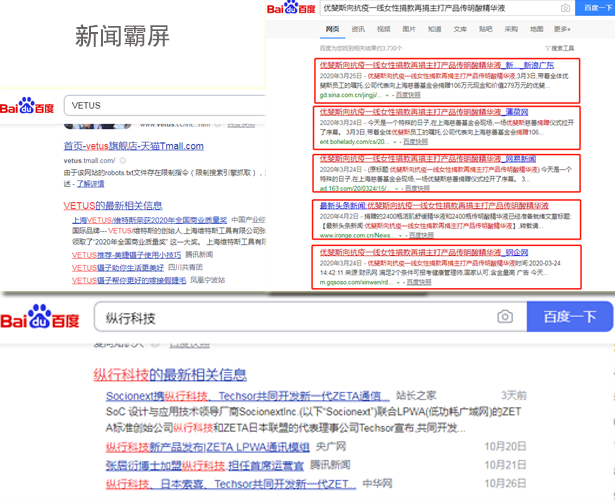Open the VETUS的最新相关信息 heading link
This screenshot has height=501, width=615.
pyautogui.click(x=113, y=205)
